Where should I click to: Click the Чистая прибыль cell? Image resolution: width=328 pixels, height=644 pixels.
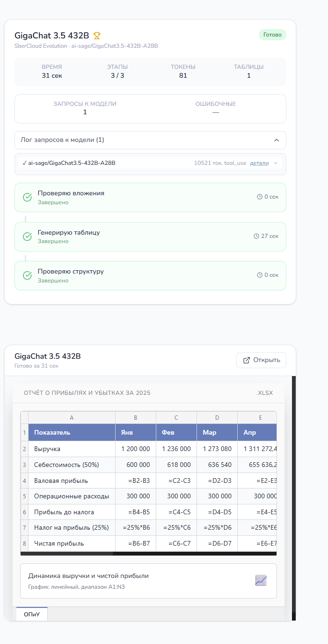[72, 543]
